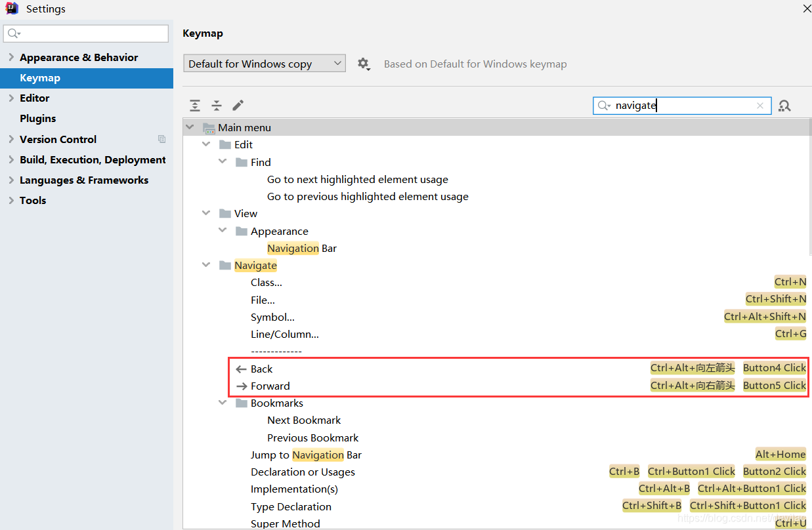Select the Implementation(s) action

294,489
